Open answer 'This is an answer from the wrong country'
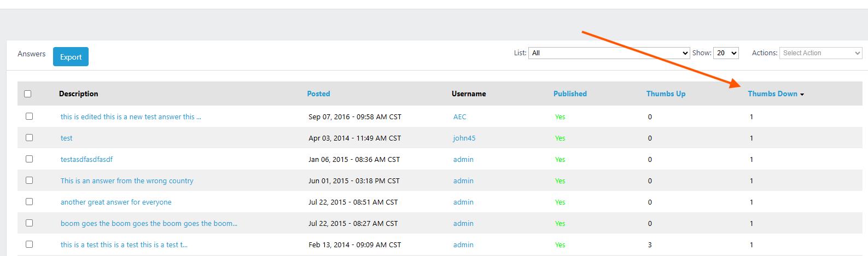This screenshot has height=256, width=868. coord(127,181)
